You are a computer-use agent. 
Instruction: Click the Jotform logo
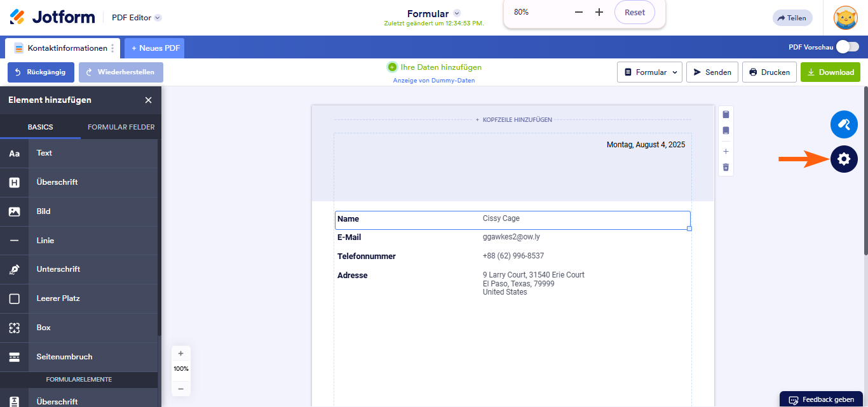52,17
